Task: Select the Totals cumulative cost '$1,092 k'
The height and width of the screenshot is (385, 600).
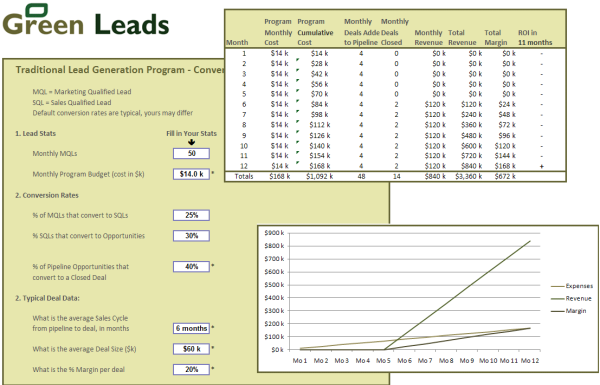Action: 319,176
